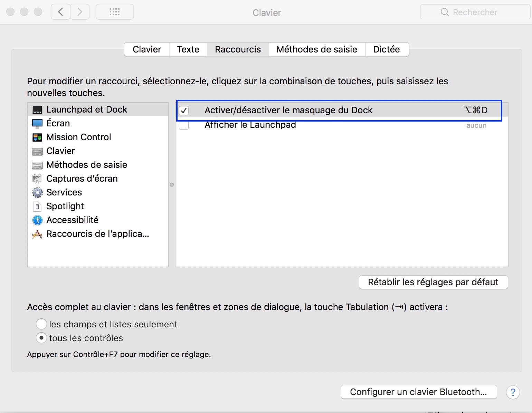Click Rétablir les réglages par défaut
This screenshot has height=413, width=532.
pos(433,282)
